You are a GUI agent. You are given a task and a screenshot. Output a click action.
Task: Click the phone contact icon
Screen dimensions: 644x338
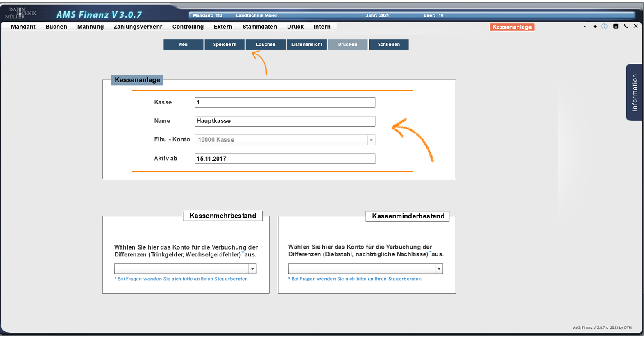pos(626,26)
